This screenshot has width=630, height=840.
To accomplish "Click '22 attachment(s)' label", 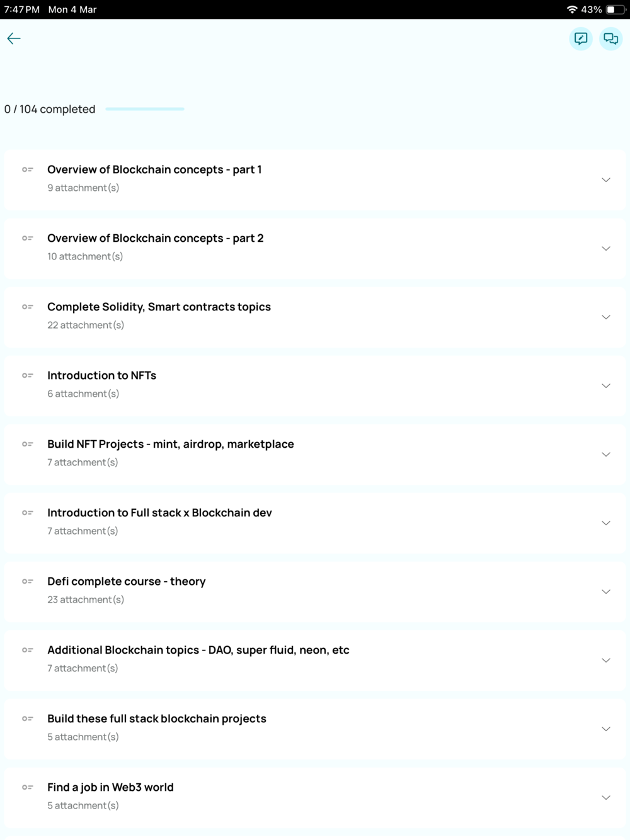I will click(86, 325).
